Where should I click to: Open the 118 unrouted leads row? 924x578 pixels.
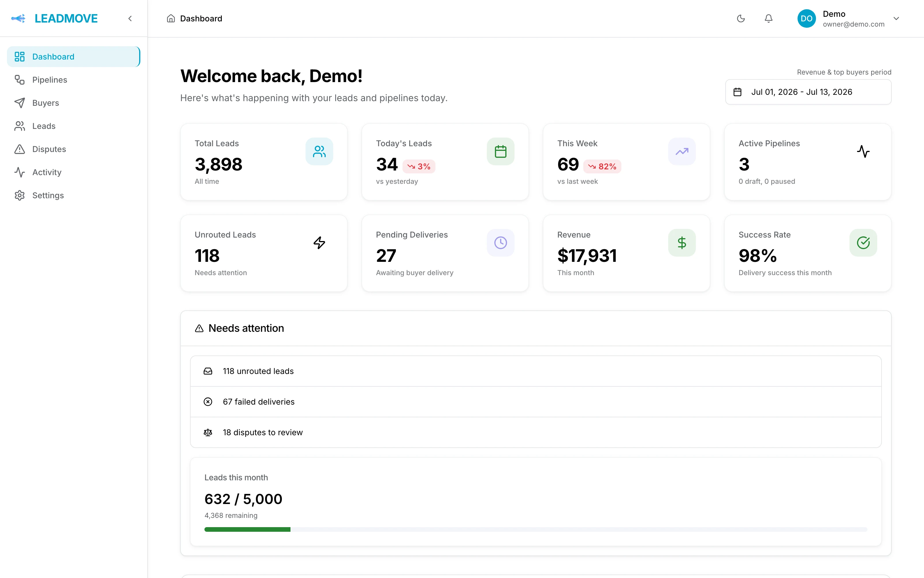click(x=536, y=371)
